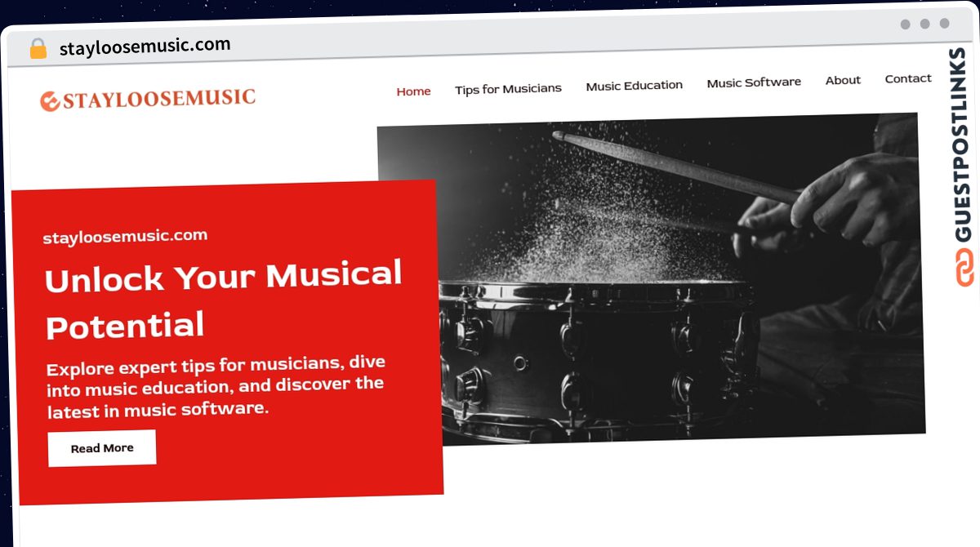The image size is (980, 547).
Task: Open the STAYLOOSEMUSIC logo link
Action: click(x=148, y=99)
